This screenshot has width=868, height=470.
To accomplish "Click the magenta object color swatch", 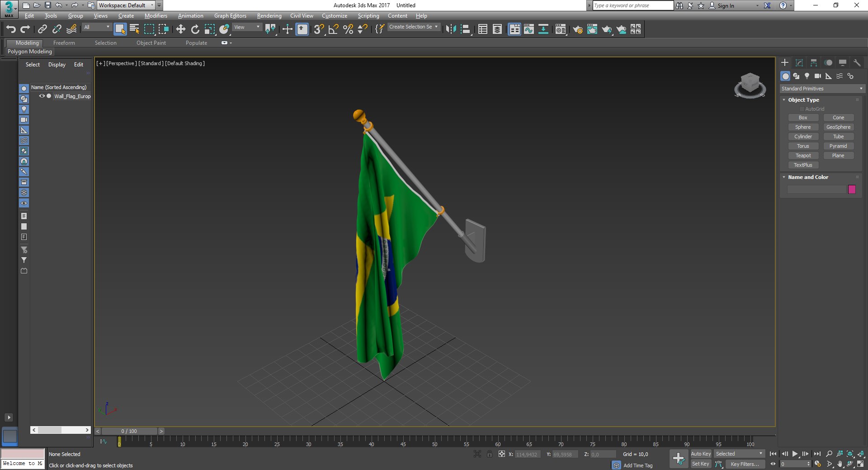I will point(852,189).
